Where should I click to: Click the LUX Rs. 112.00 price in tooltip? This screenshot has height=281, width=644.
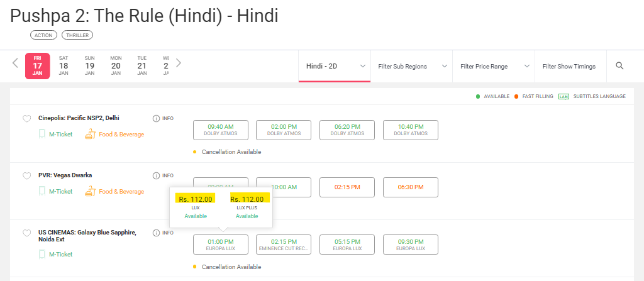pos(196,200)
